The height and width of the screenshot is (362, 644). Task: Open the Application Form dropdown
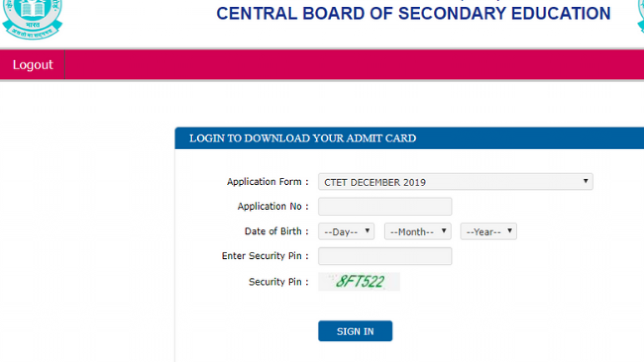(x=455, y=182)
